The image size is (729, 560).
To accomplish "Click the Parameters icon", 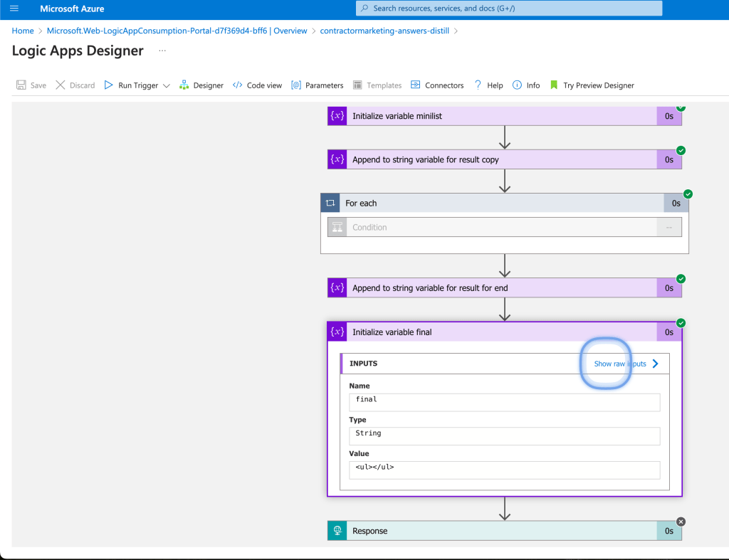I will (296, 85).
